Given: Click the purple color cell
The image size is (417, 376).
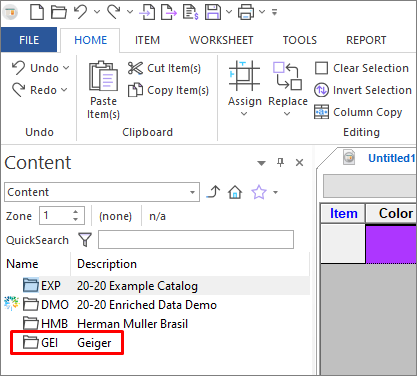Looking at the screenshot, I should [x=391, y=244].
